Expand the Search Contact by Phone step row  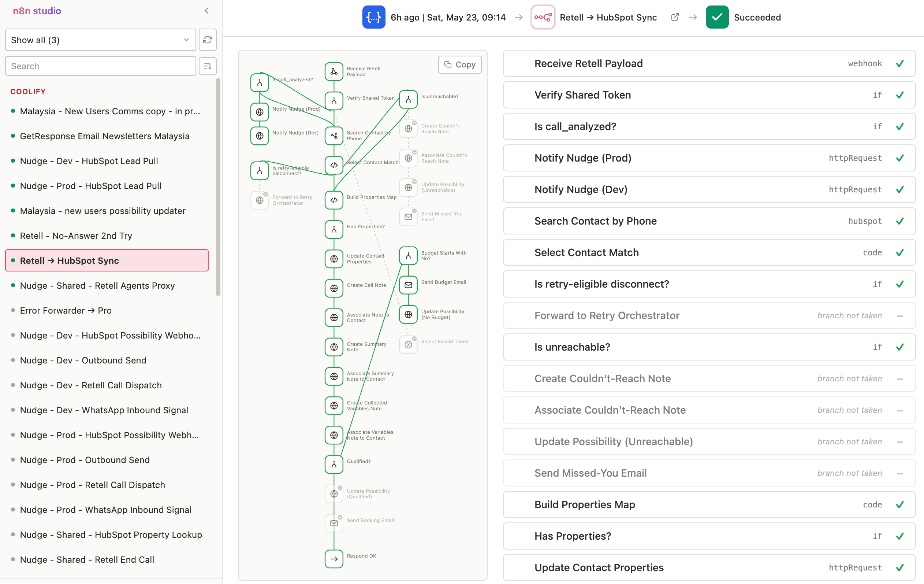click(709, 221)
